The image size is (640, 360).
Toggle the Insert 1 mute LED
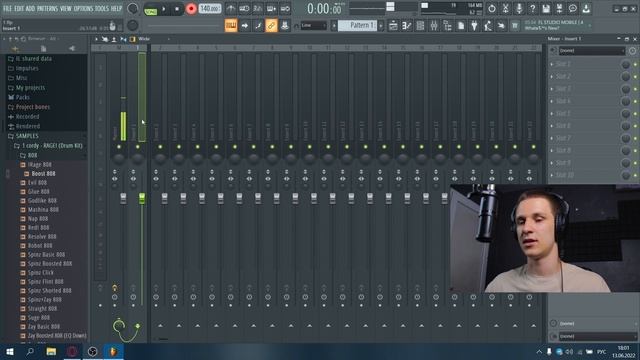(138, 147)
